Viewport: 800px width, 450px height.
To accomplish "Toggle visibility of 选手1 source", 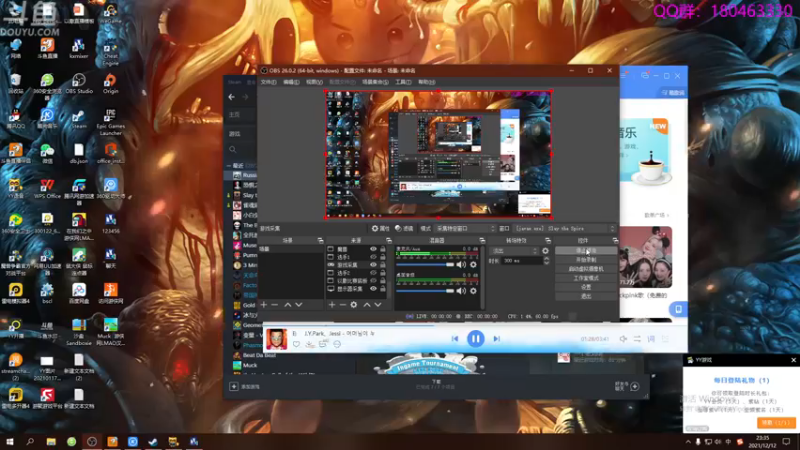I will coord(373,257).
